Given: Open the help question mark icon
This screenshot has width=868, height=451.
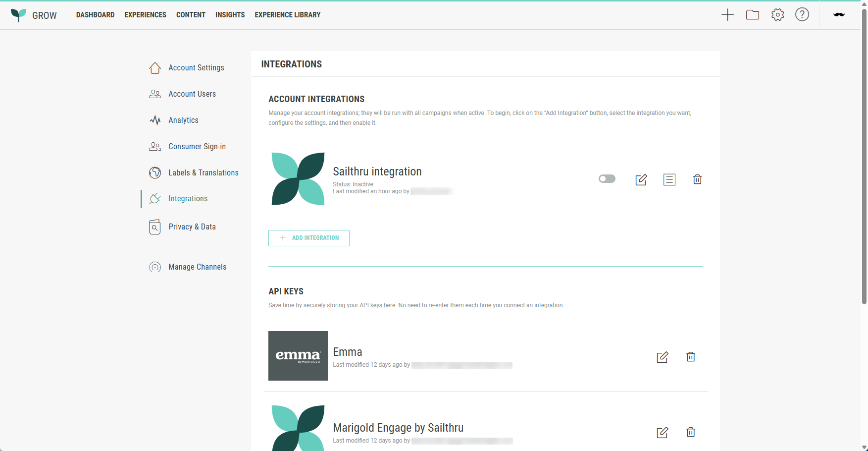Looking at the screenshot, I should point(802,15).
